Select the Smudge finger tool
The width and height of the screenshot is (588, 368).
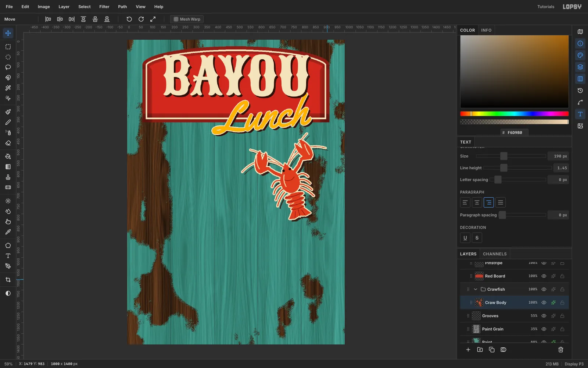point(8,222)
